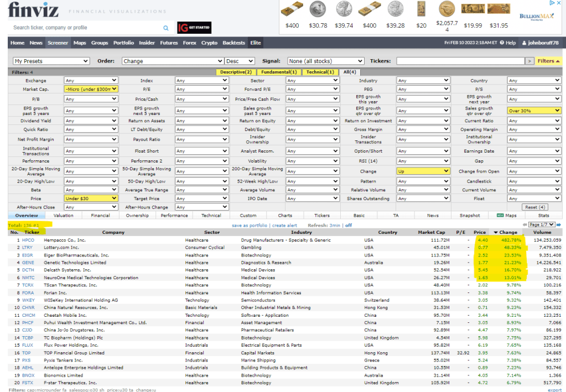Screen dimensions: 566x392
Task: Go to previous results page arrow
Action: coord(525,225)
